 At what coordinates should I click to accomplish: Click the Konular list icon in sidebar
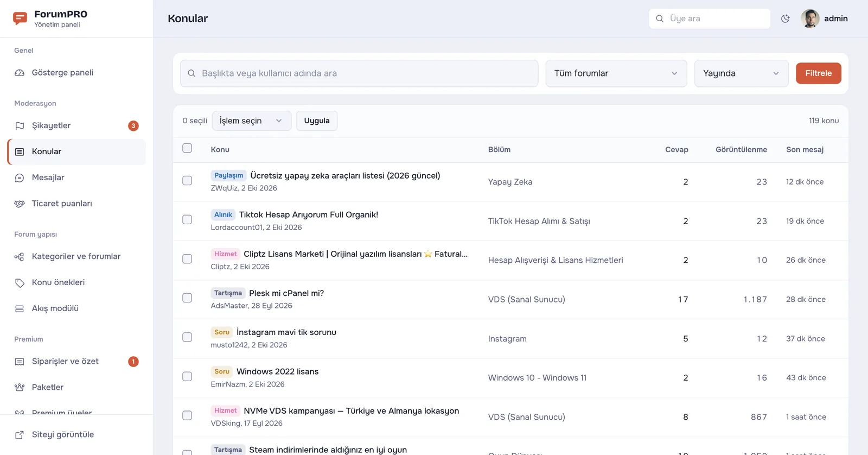pos(20,152)
